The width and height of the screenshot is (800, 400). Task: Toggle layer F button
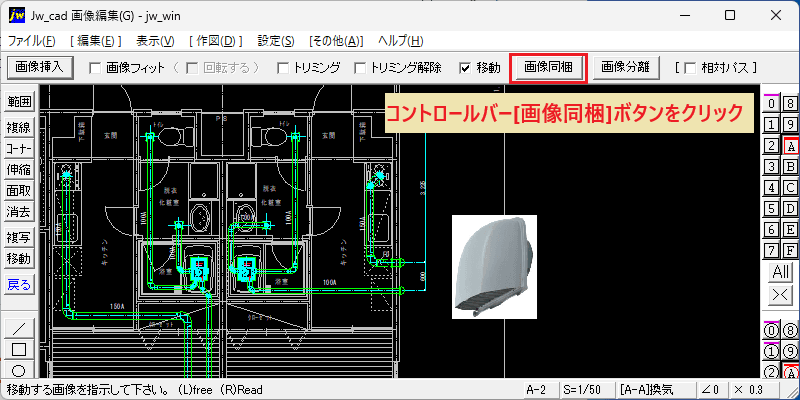click(x=790, y=251)
